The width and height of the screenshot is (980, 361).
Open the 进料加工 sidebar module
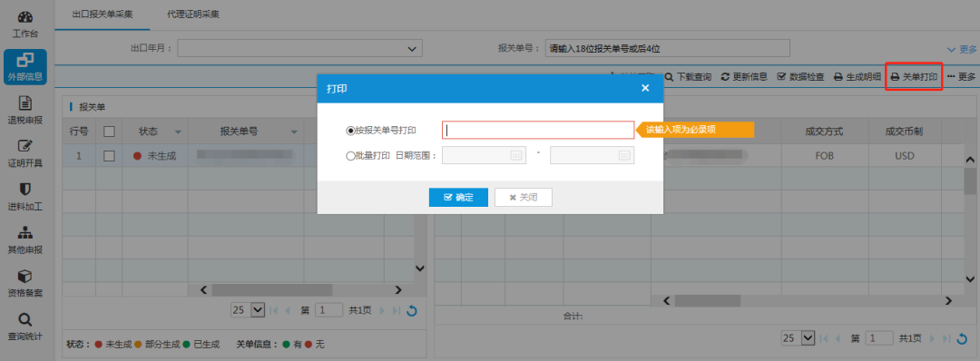click(25, 197)
